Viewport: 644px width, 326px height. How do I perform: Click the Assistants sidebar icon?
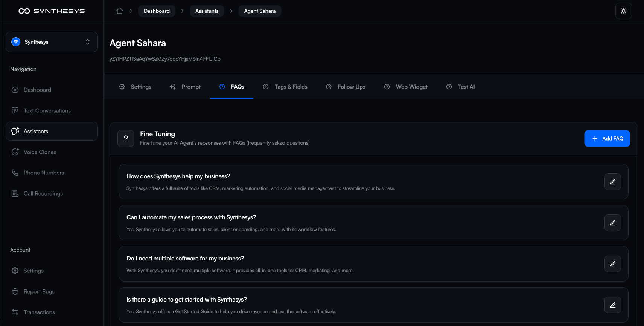15,131
